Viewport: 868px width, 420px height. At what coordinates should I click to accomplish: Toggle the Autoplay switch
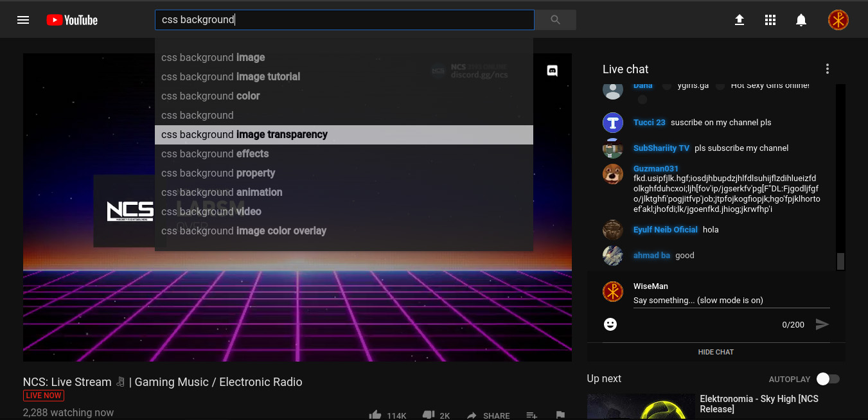[828, 379]
